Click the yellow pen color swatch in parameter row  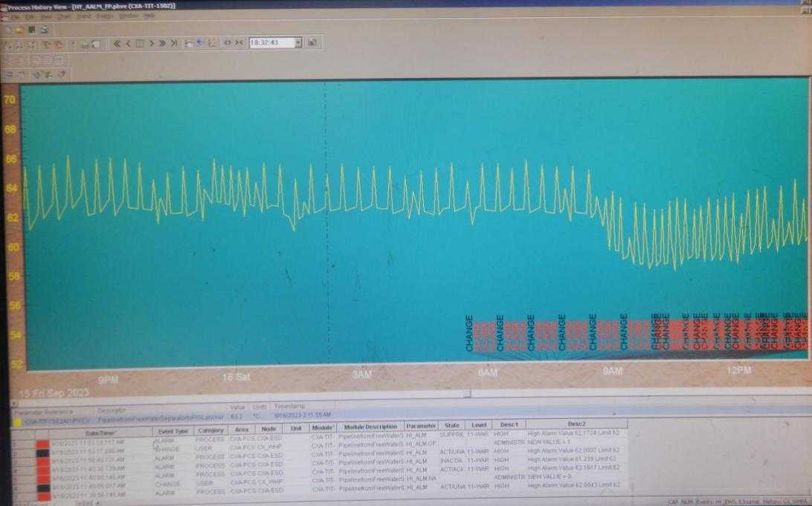tap(17, 421)
